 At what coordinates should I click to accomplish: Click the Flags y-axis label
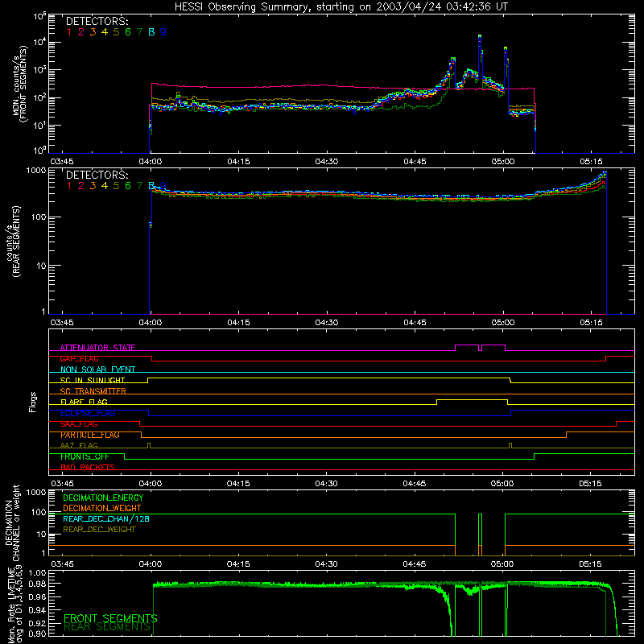pyautogui.click(x=33, y=402)
